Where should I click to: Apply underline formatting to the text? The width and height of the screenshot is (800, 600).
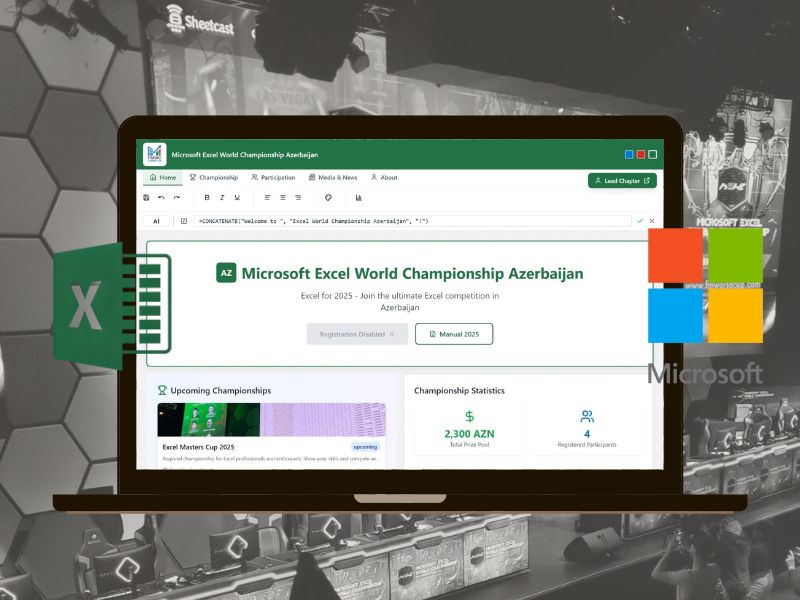(237, 197)
